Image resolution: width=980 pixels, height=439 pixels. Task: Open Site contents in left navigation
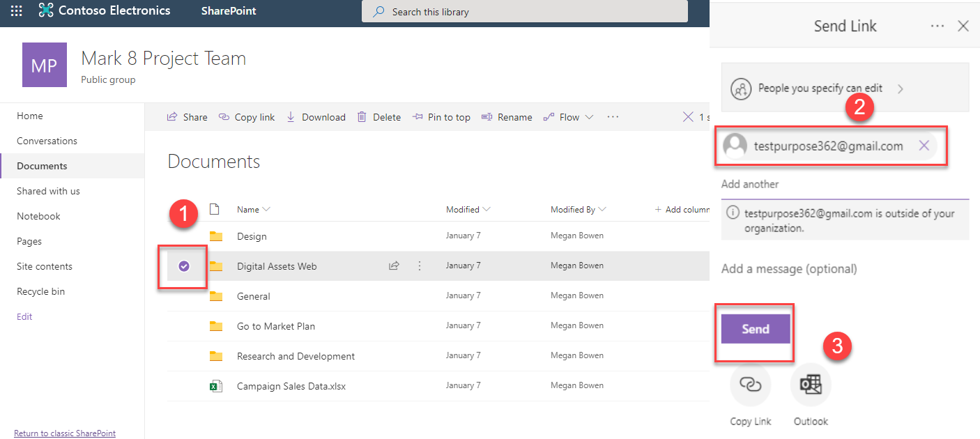coord(45,266)
